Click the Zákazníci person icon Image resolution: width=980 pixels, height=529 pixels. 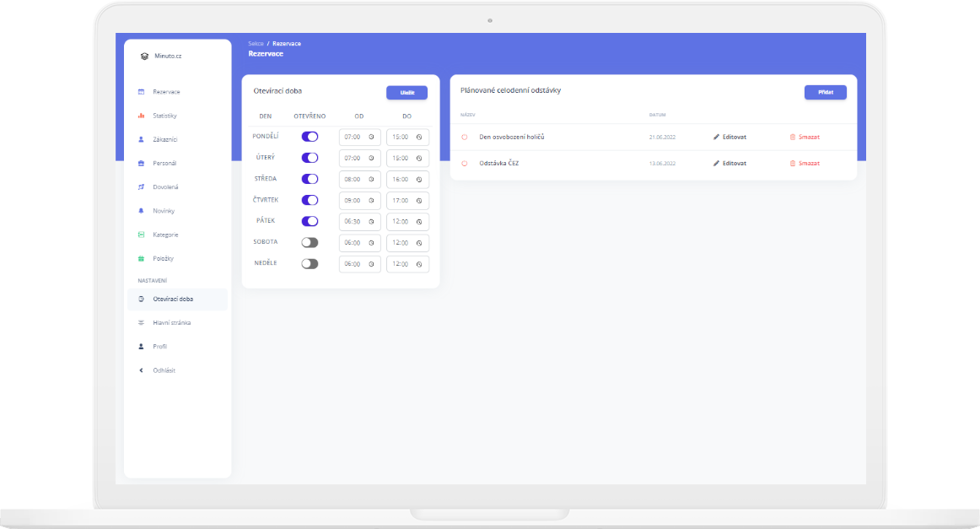141,139
